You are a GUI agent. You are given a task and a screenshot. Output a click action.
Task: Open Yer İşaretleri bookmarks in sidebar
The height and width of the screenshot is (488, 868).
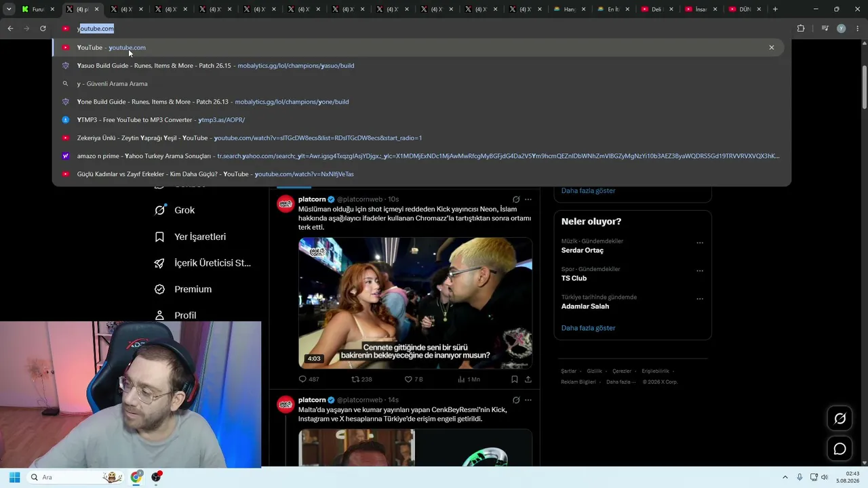(x=191, y=237)
